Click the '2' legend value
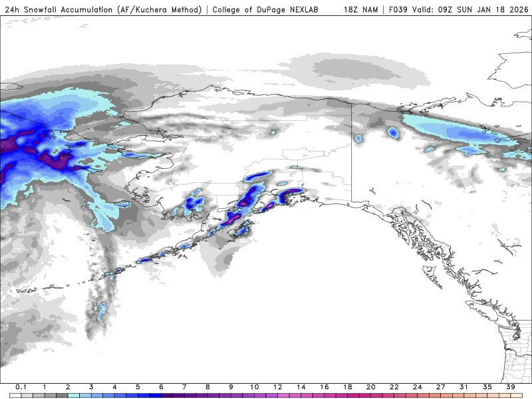Screen dimensions: 532x399 (68, 387)
